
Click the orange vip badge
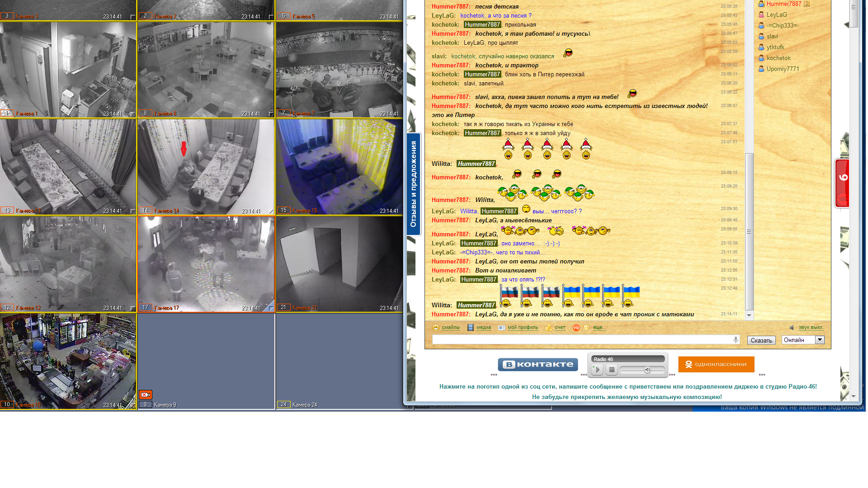click(576, 328)
